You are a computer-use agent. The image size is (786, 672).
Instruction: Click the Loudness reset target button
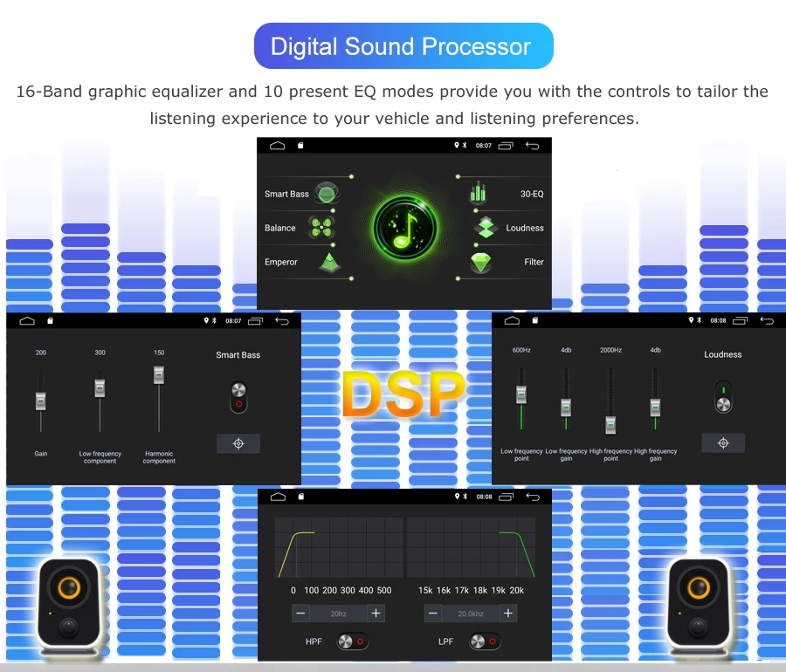pos(723,443)
